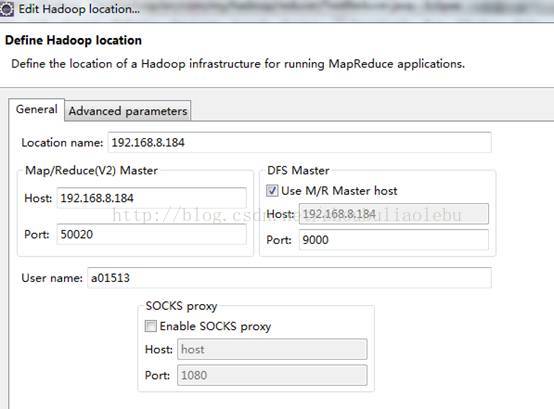Viewport: 554px width, 409px height.
Task: Click the Eclipse icon in title bar
Action: click(6, 9)
